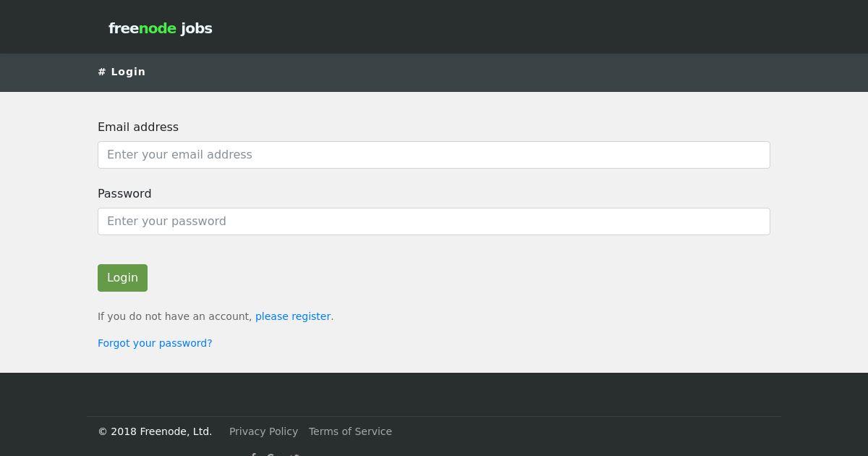868x456 pixels.
Task: Click the Google icon in the footer
Action: [x=271, y=454]
